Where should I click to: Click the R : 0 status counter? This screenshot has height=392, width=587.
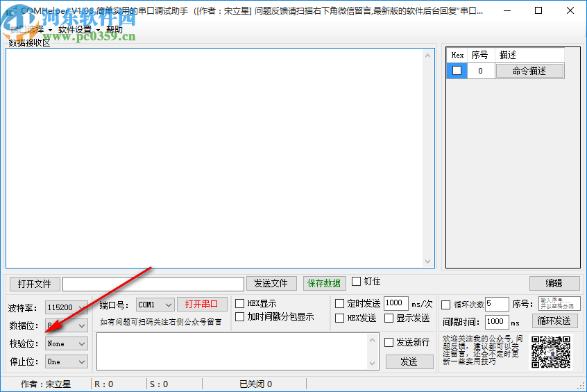click(x=103, y=384)
